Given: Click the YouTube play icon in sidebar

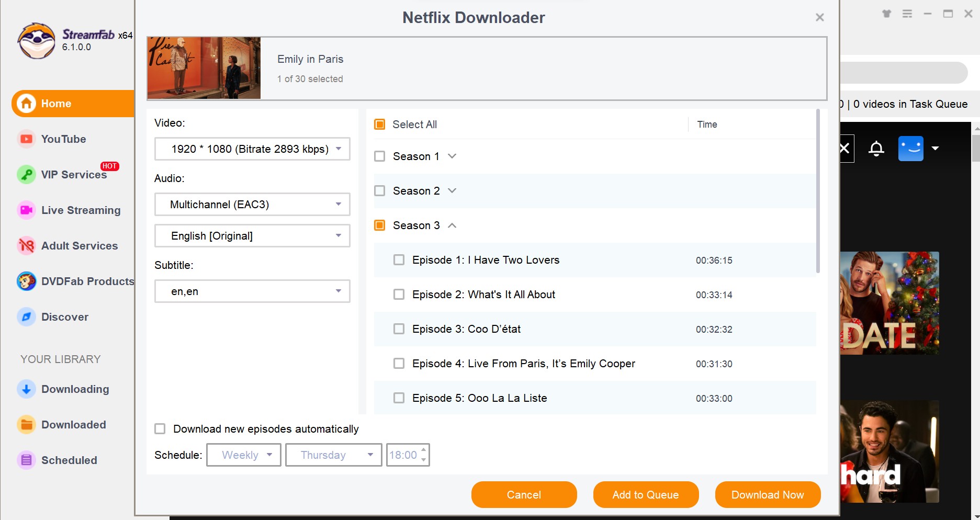Looking at the screenshot, I should click(26, 139).
